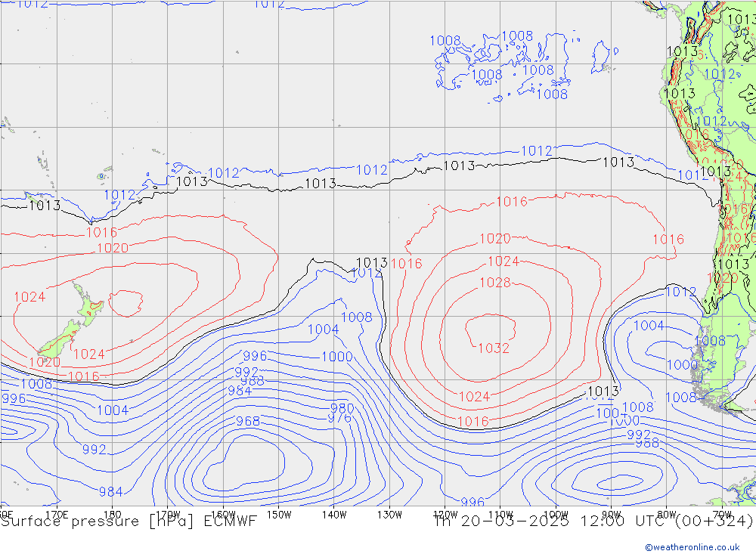Select the 150W longitude axis label

click(x=279, y=515)
